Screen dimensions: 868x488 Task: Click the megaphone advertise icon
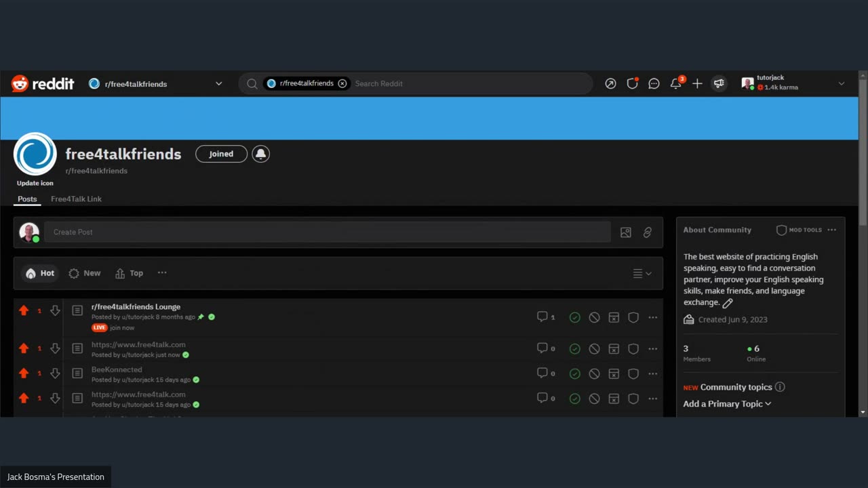(719, 83)
